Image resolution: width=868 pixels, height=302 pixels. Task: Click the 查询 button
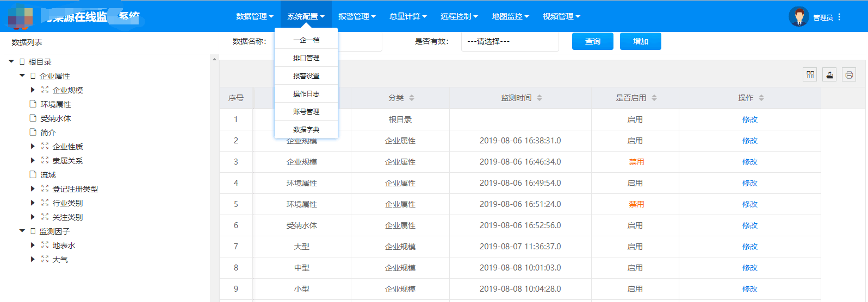pos(592,41)
